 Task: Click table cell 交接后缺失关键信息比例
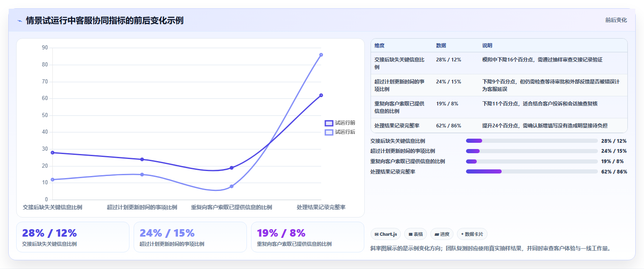(x=401, y=63)
